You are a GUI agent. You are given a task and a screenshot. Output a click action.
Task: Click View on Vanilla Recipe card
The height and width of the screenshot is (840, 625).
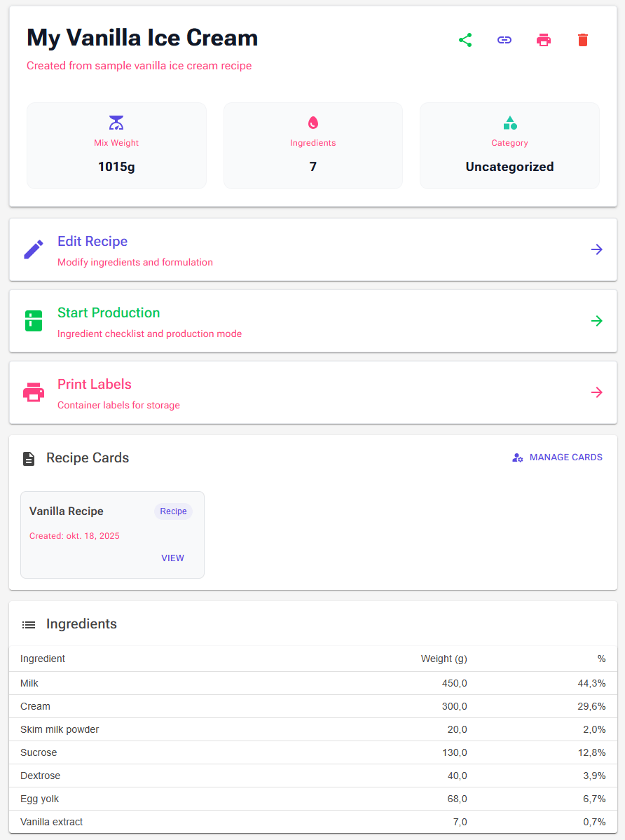(x=172, y=558)
